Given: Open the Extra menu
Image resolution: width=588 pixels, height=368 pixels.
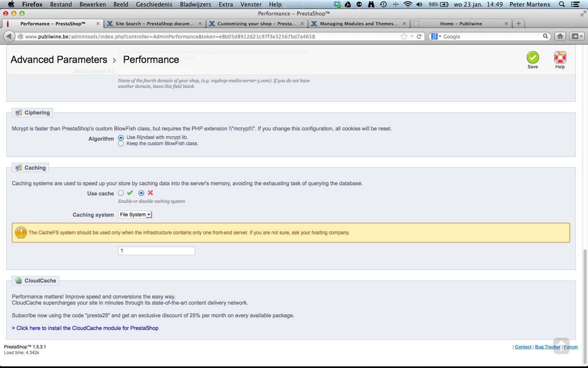Looking at the screenshot, I should pos(226,4).
